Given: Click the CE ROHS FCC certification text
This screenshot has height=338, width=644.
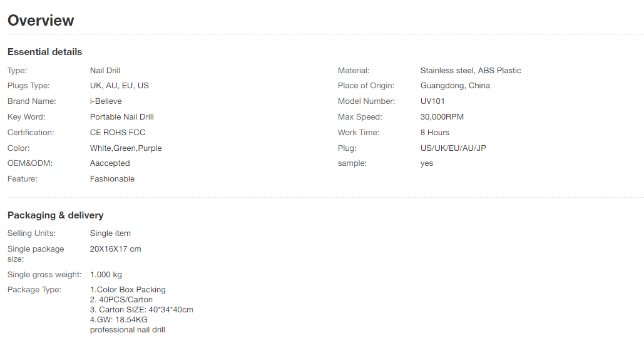Looking at the screenshot, I should click(118, 133).
